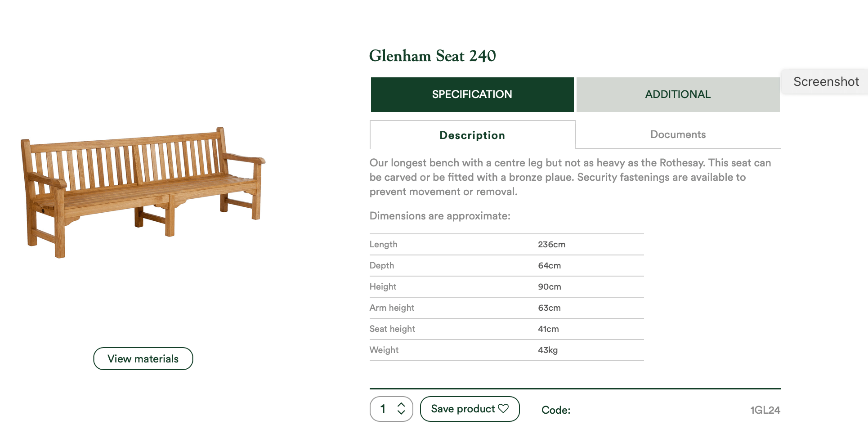The width and height of the screenshot is (868, 429).
Task: Click the Seat height 41cm row
Action: click(507, 329)
